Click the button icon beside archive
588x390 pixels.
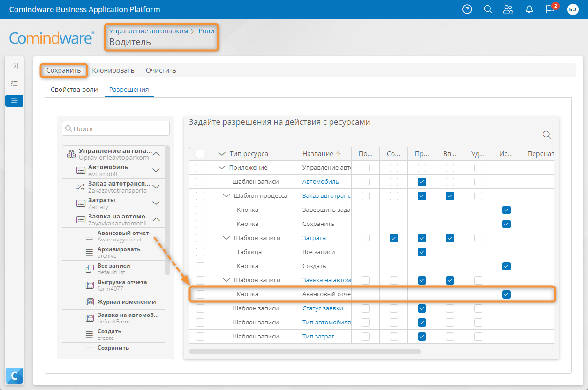(x=90, y=253)
